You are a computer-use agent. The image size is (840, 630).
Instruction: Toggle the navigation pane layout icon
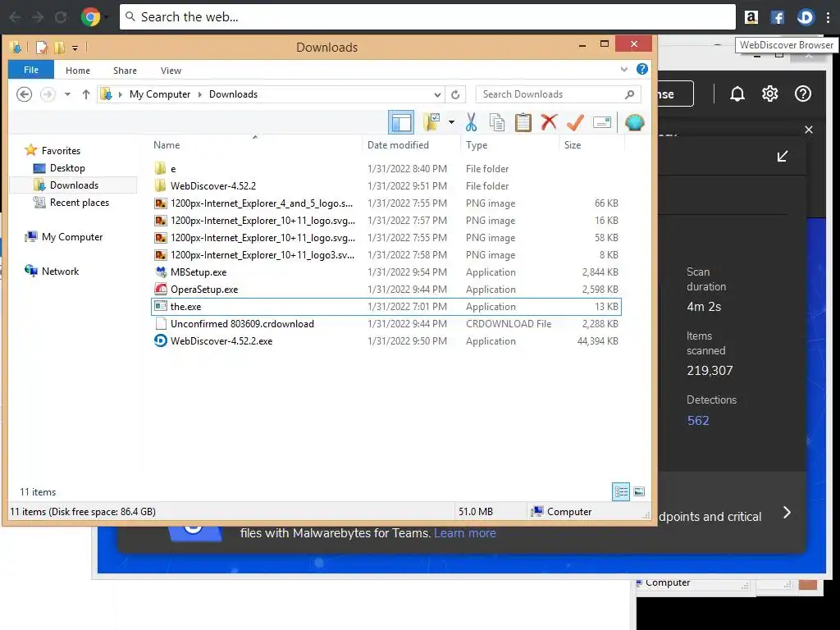coord(400,123)
